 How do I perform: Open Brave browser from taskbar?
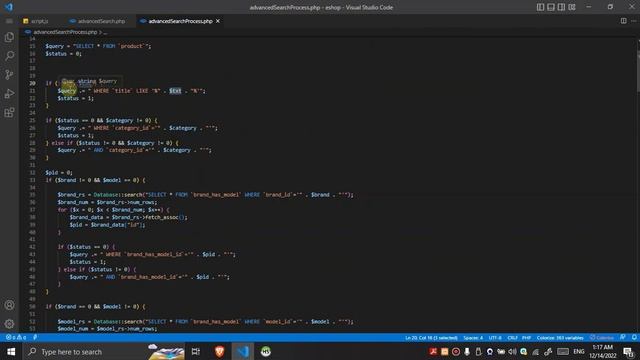(219, 351)
